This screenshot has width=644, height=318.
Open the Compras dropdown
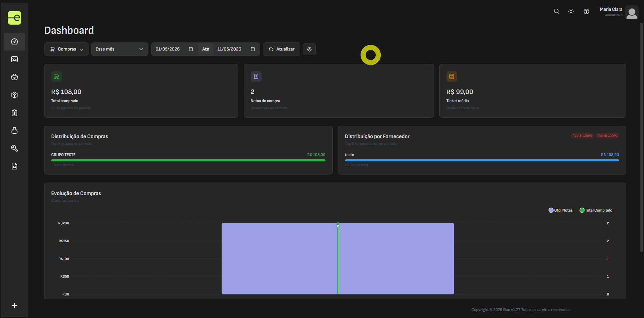click(66, 49)
